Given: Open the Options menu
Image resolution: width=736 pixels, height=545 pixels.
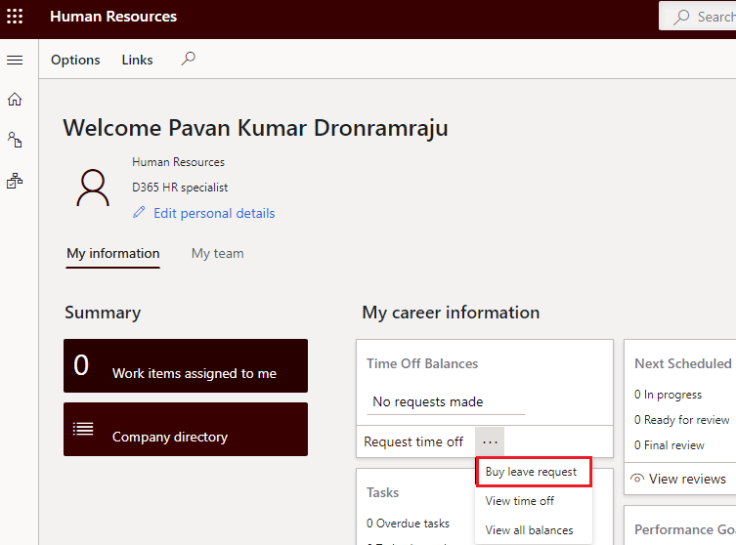Looking at the screenshot, I should pyautogui.click(x=76, y=60).
